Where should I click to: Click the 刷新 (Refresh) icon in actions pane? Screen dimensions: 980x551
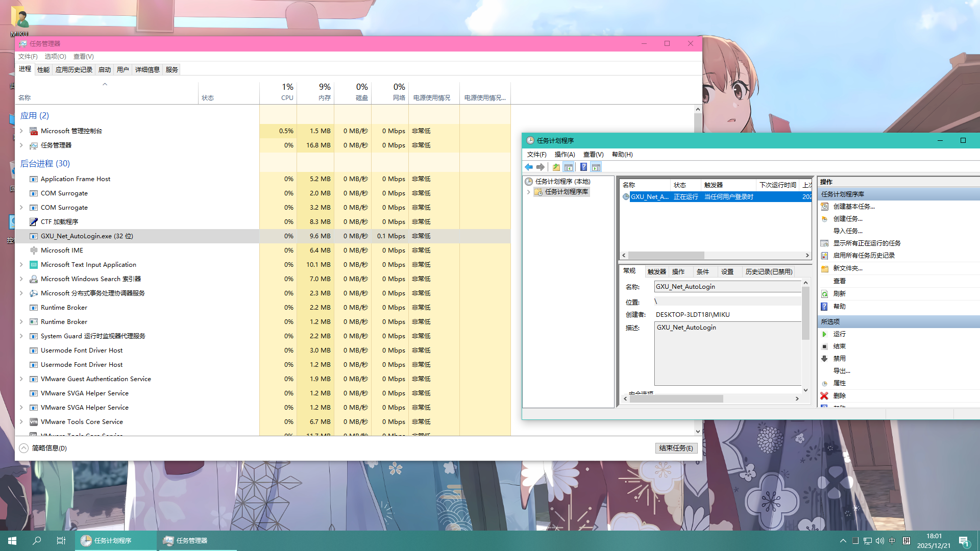825,293
